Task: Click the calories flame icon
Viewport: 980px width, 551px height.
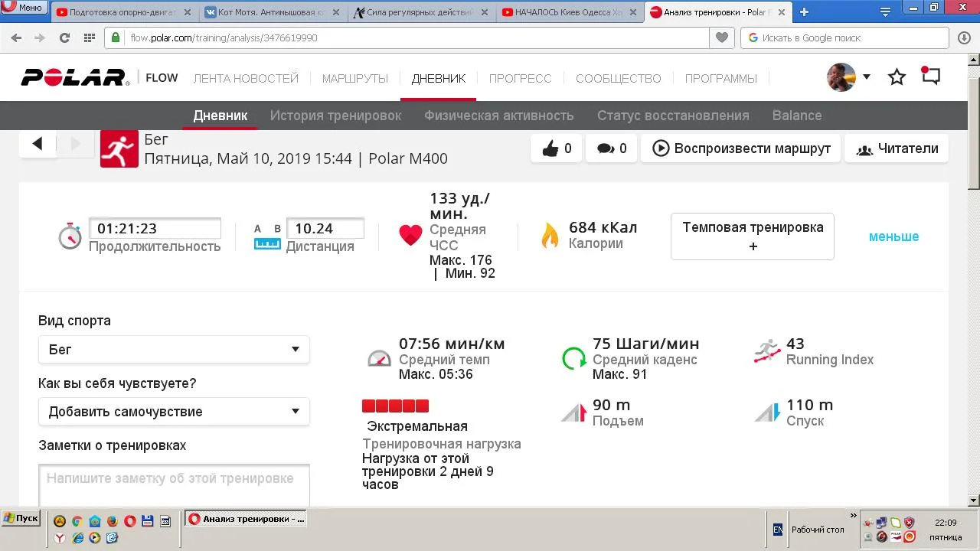Action: click(550, 236)
